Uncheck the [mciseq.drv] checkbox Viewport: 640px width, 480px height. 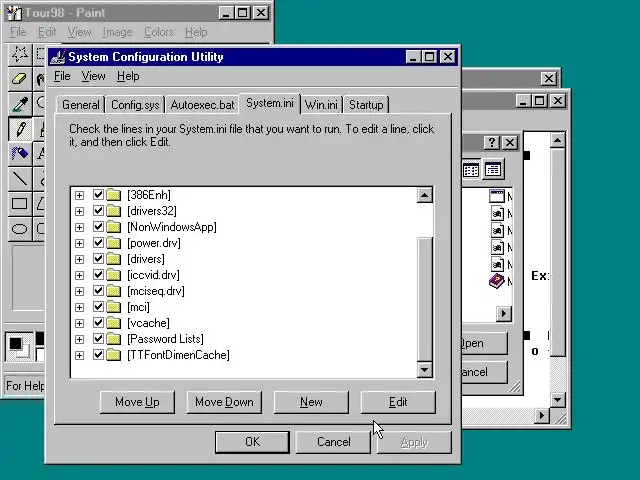98,291
